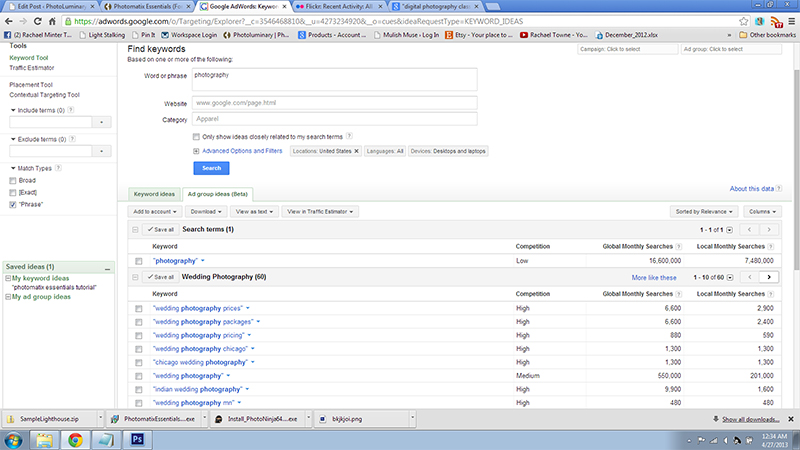
Task: Click help icon next to Include terms
Action: coord(71,110)
